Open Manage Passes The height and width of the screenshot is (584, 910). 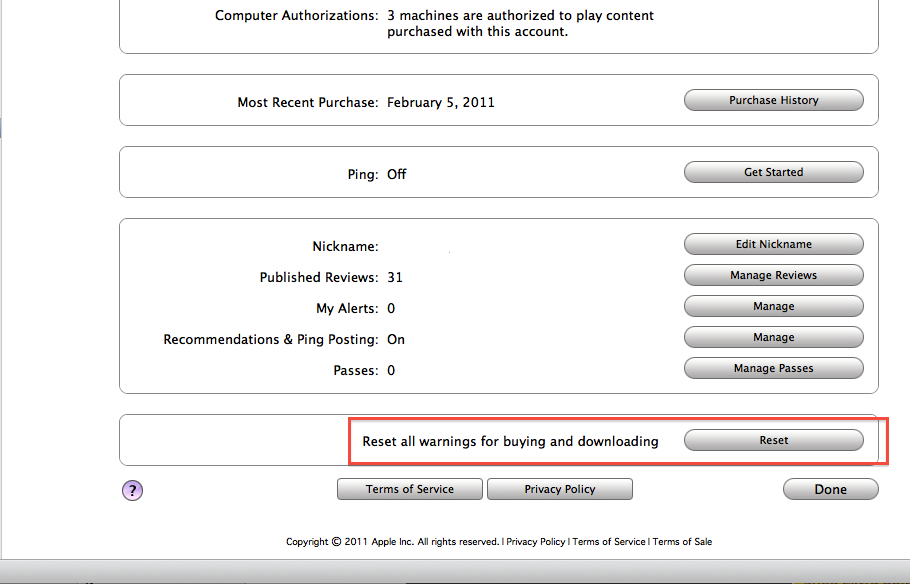774,368
